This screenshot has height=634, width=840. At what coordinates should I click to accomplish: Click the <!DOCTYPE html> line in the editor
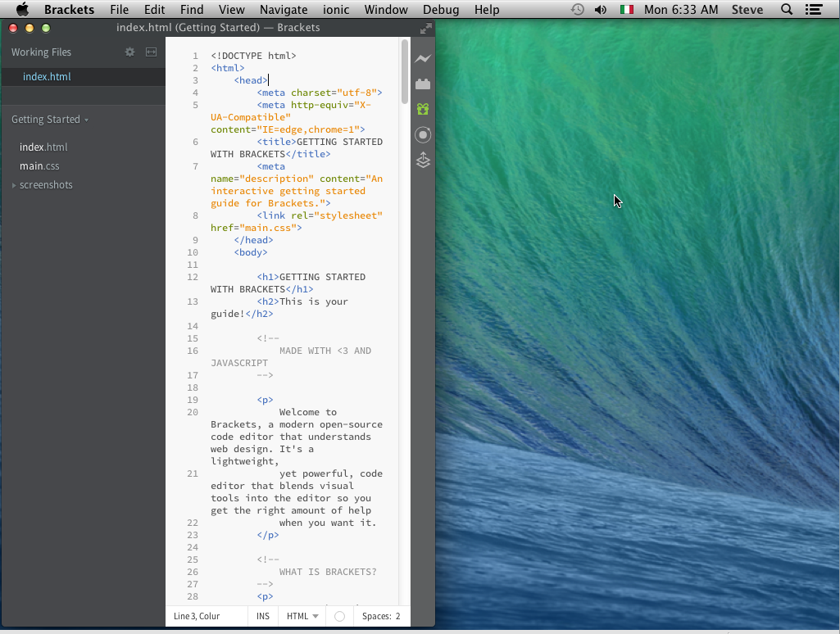pyautogui.click(x=253, y=56)
